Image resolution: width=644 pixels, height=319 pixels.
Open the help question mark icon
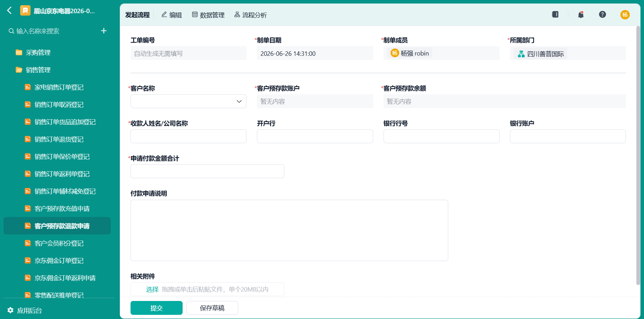[x=602, y=15]
